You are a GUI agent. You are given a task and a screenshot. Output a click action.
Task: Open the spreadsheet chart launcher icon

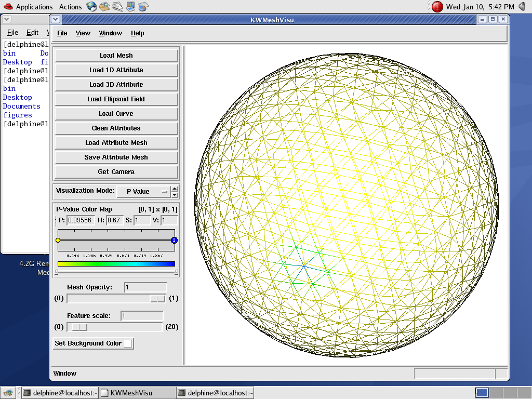(x=143, y=7)
